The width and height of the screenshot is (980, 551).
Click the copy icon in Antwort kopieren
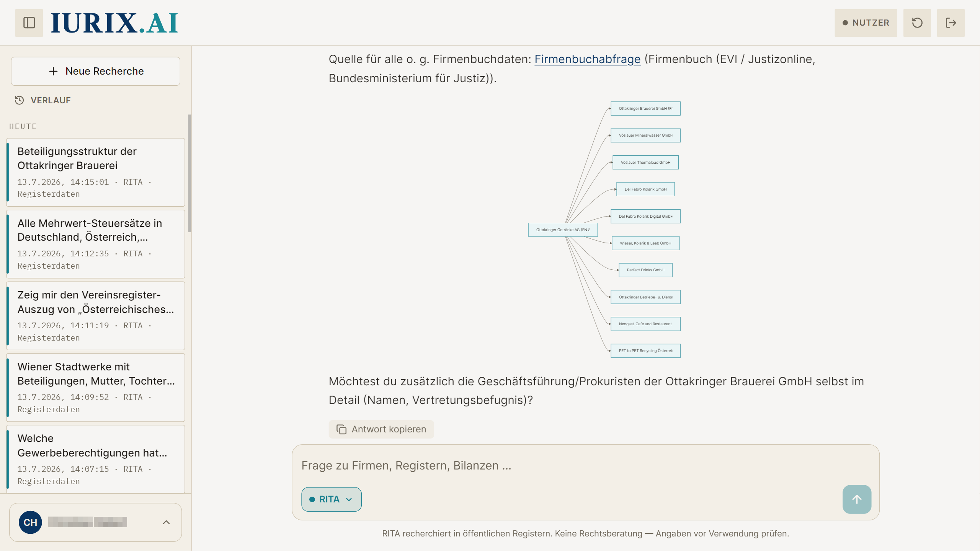pyautogui.click(x=341, y=429)
